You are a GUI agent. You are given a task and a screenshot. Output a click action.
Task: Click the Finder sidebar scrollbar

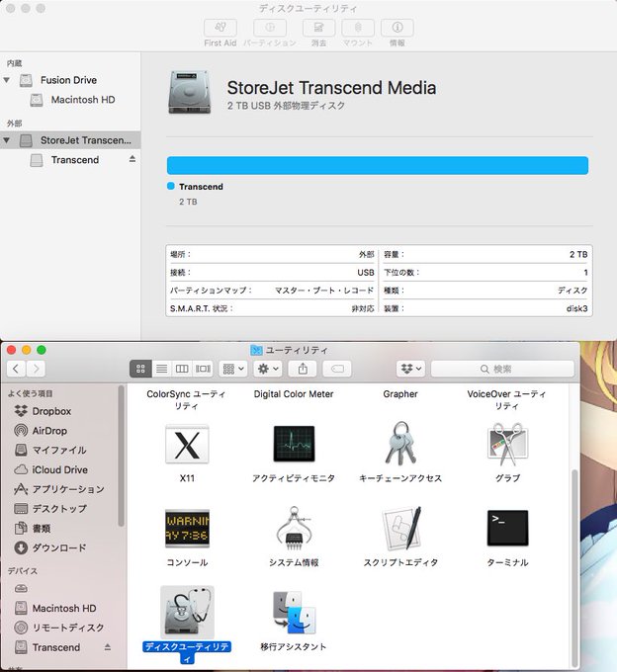[121, 456]
